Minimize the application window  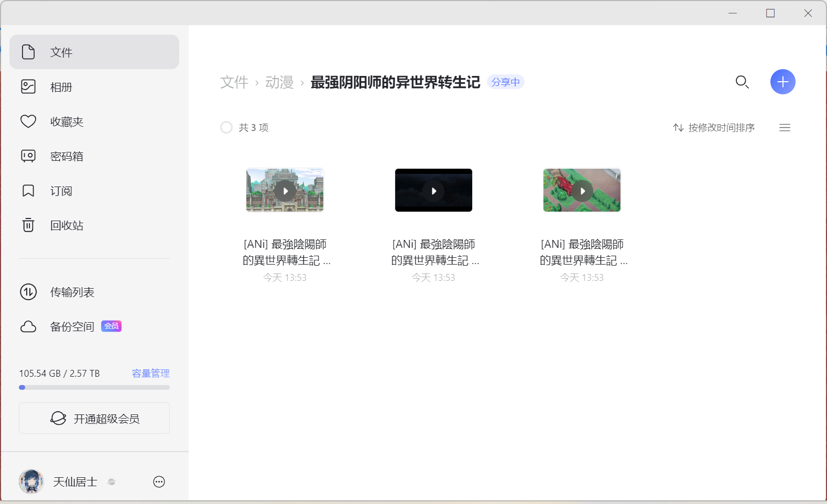[733, 13]
